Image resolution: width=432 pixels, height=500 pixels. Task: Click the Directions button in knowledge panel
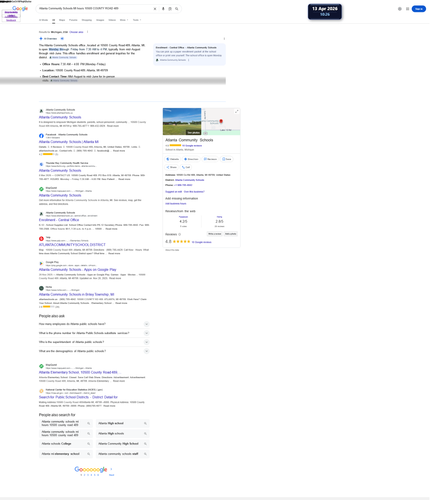pyautogui.click(x=191, y=159)
